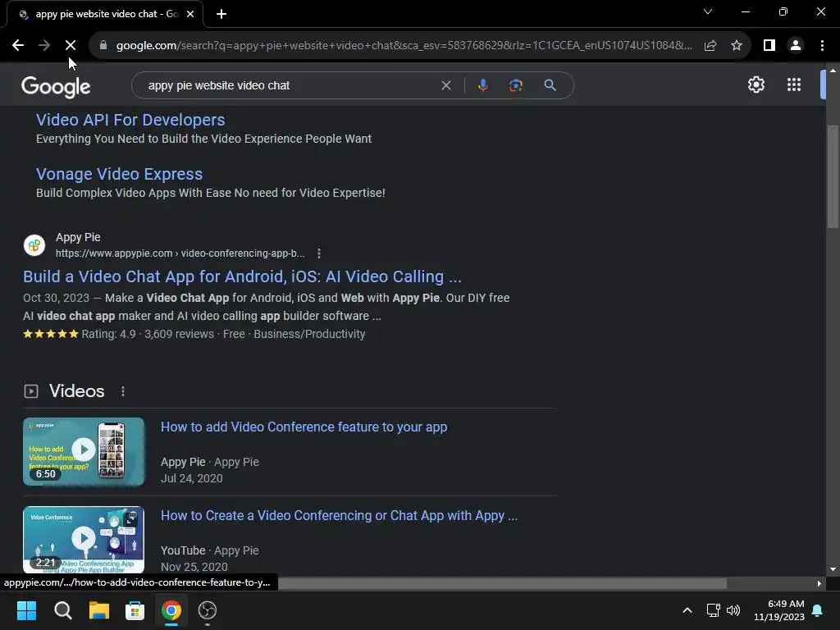Open more options for Appy Pie result
This screenshot has width=840, height=630.
319,253
